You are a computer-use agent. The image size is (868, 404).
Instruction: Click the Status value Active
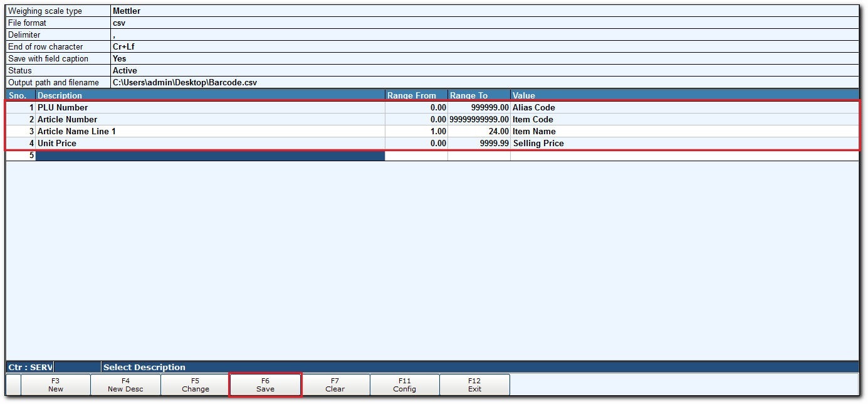click(125, 70)
